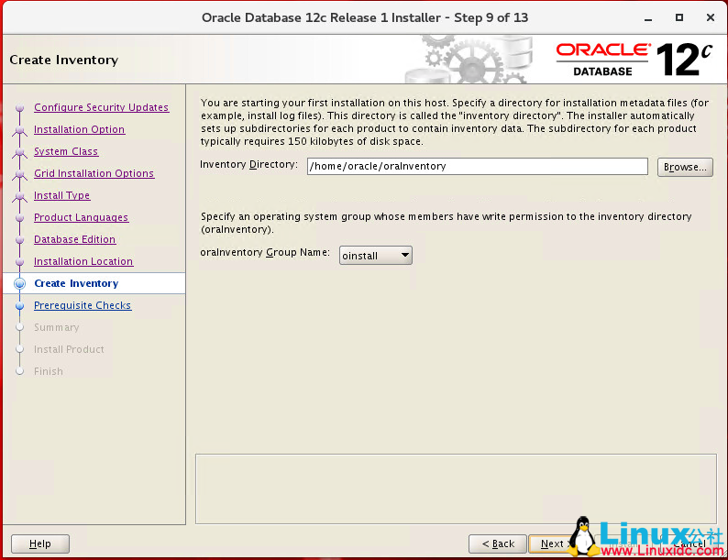The width and height of the screenshot is (728, 560).
Task: Open the oraInventory Group Name dropdown
Action: click(376, 255)
